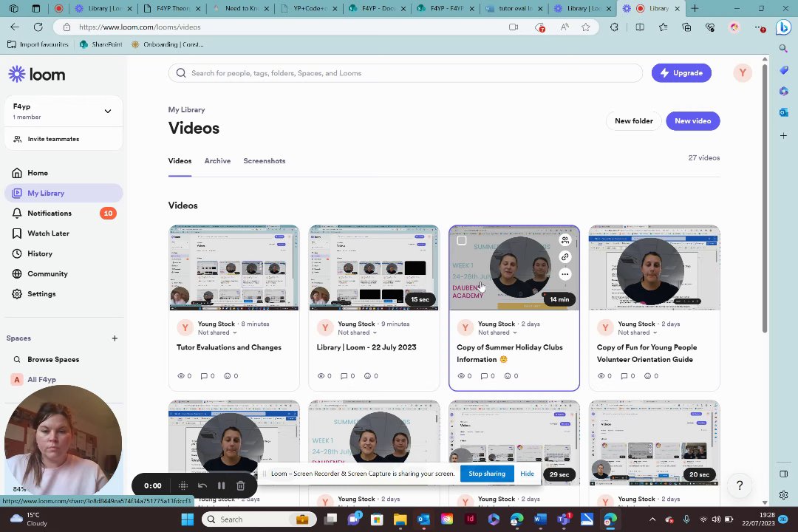Open browser extensions puzzle icon
Screen dimensions: 798x532
click(x=614, y=27)
